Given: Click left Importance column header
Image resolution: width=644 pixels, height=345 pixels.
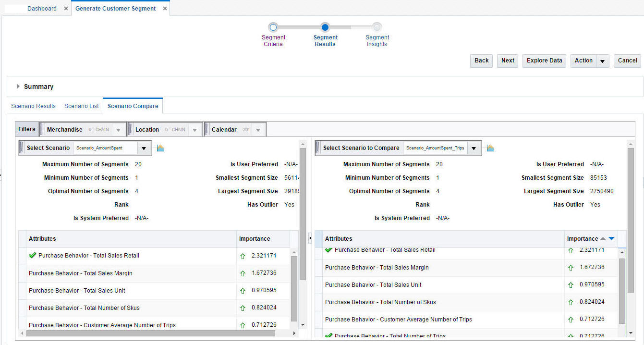Looking at the screenshot, I should click(x=263, y=239).
